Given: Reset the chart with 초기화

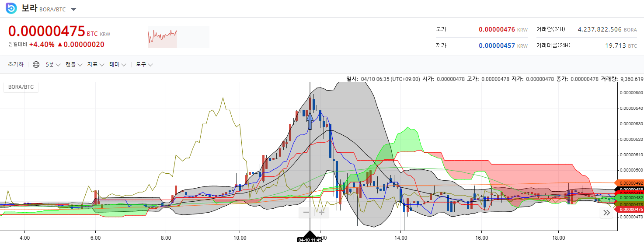Looking at the screenshot, I should tap(16, 65).
